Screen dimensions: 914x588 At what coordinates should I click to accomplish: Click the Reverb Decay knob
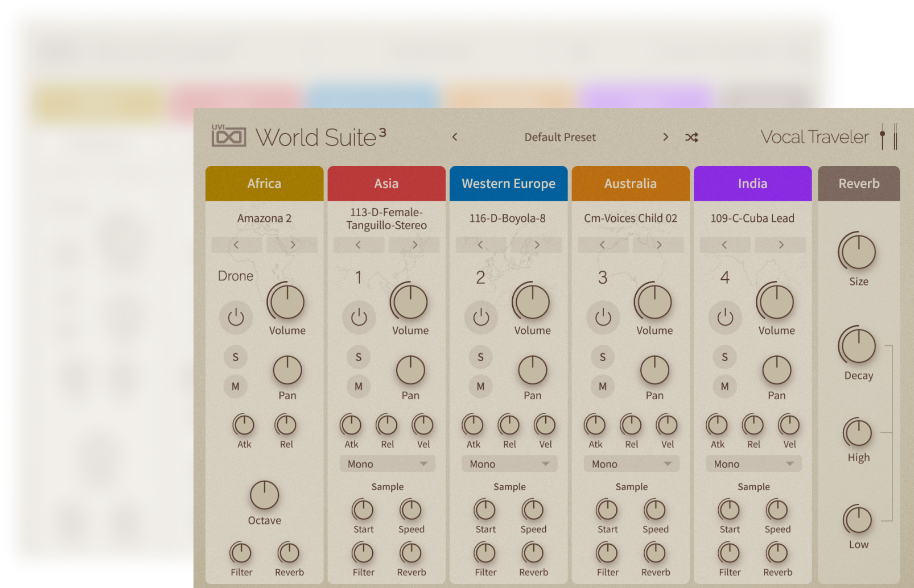click(x=858, y=346)
